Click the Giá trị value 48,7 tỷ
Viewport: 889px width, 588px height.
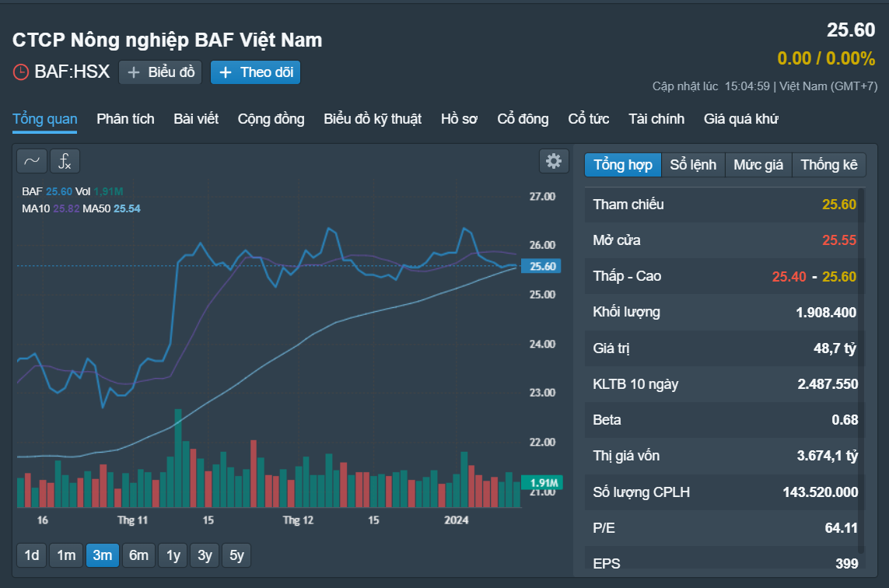835,348
